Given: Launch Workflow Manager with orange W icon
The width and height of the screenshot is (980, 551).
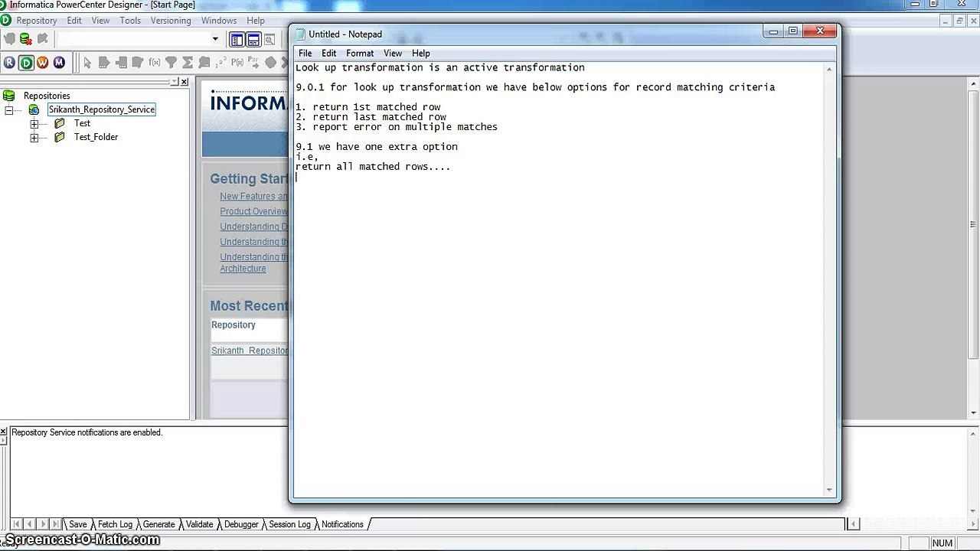Looking at the screenshot, I should point(43,63).
